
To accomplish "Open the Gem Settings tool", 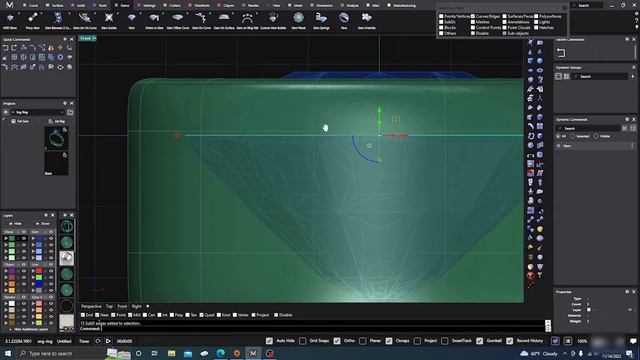I will click(x=321, y=20).
